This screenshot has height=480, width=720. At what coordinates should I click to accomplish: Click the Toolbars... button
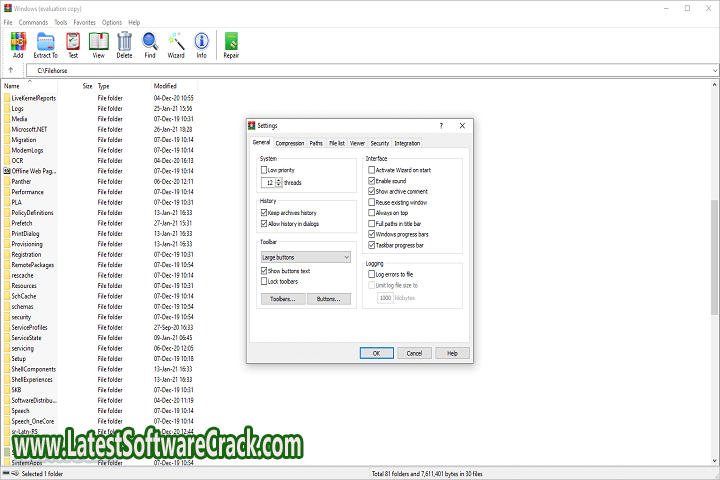(x=281, y=299)
